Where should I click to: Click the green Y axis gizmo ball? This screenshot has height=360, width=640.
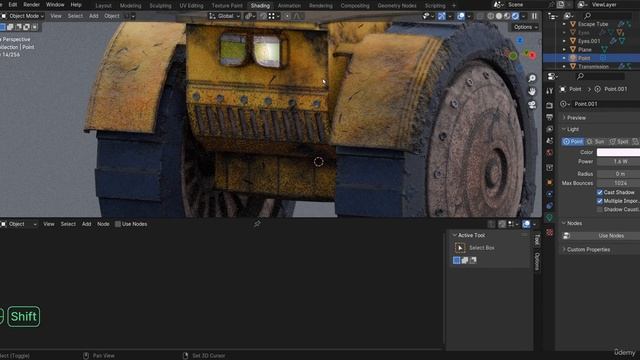[x=513, y=56]
